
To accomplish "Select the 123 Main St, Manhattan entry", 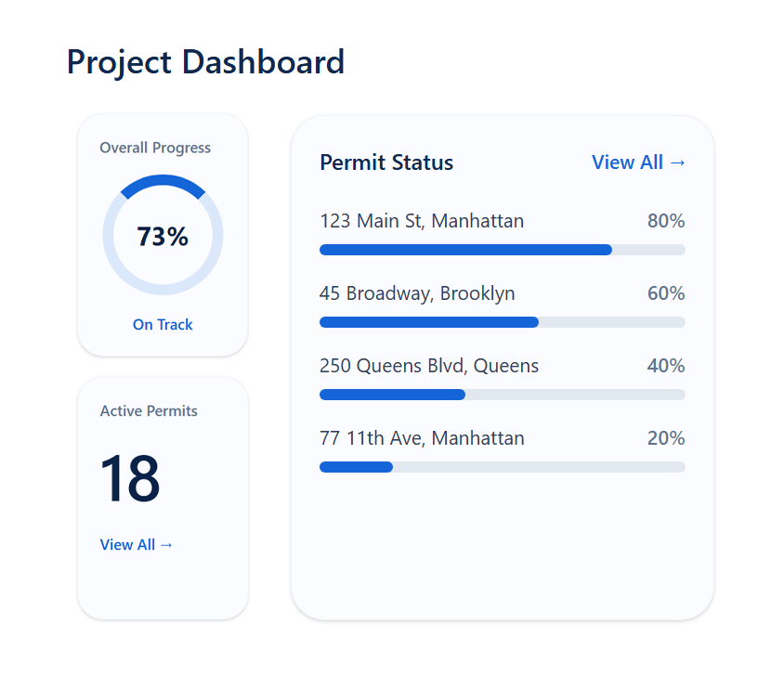I will tap(422, 221).
